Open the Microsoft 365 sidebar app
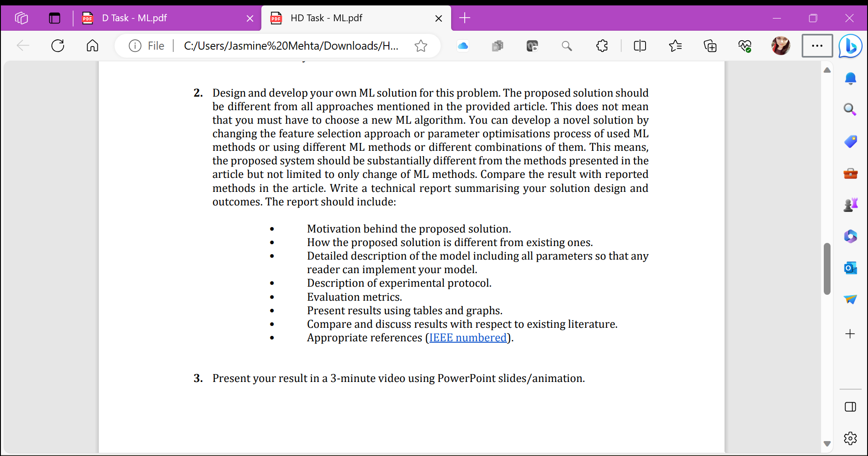Image resolution: width=868 pixels, height=456 pixels. (850, 236)
